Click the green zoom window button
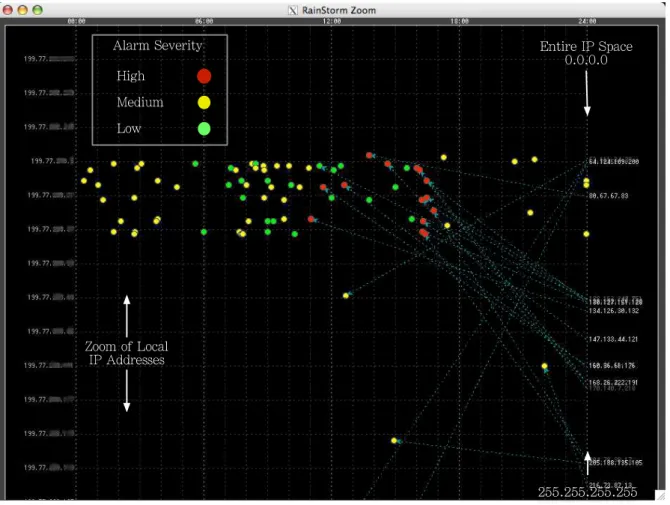Viewport: 670px width, 505px height. tap(38, 10)
